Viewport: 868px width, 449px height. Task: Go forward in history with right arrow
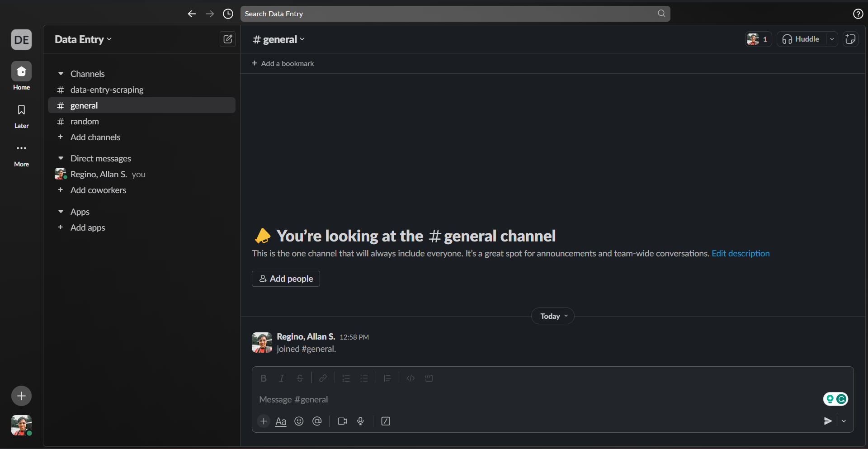tap(210, 14)
